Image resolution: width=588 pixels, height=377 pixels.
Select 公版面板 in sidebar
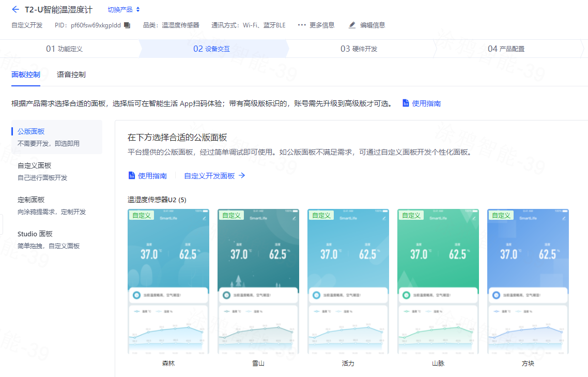coord(57,137)
